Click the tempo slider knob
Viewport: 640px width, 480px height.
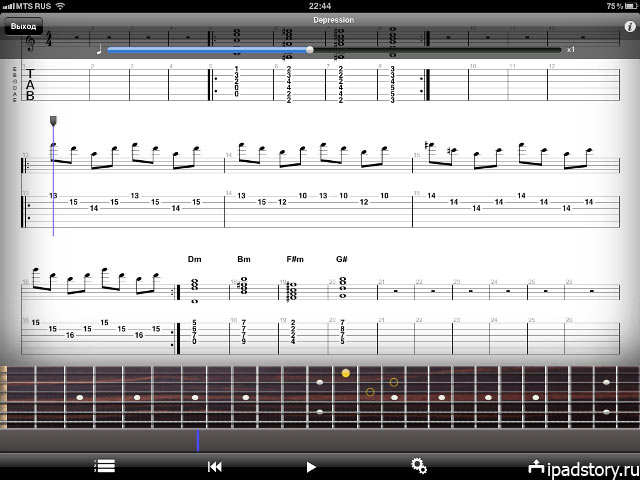tap(309, 49)
